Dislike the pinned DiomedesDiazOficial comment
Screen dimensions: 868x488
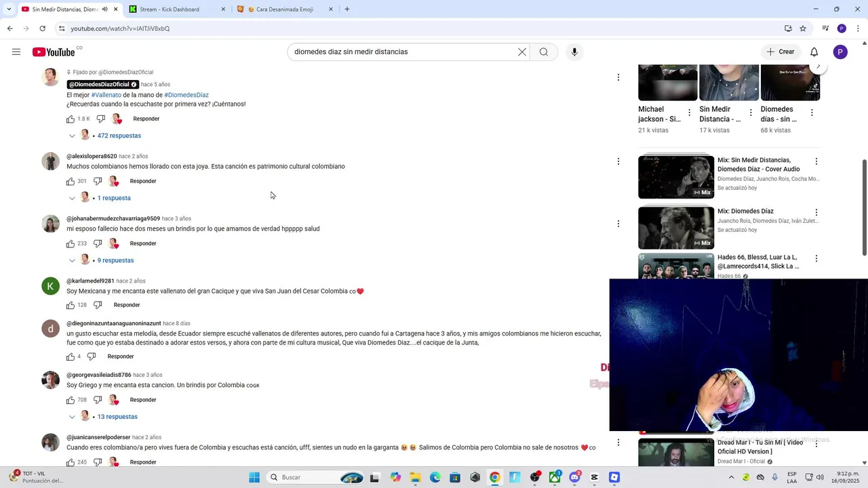point(100,119)
